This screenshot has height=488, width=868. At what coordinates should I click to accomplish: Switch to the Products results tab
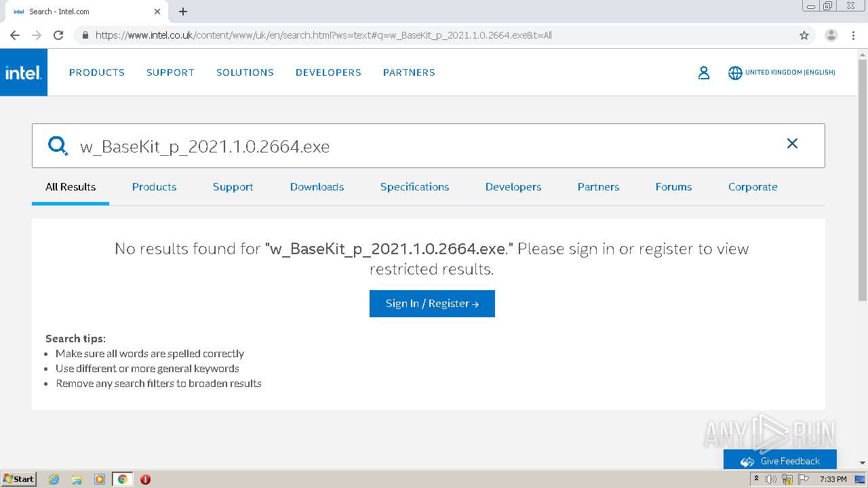point(154,187)
